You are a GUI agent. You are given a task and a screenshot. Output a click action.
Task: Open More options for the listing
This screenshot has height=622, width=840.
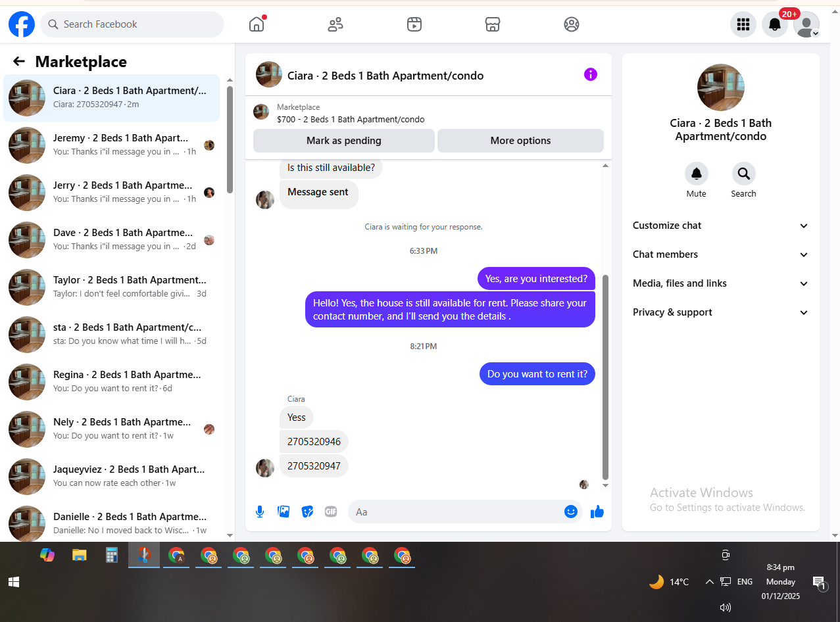[520, 141]
